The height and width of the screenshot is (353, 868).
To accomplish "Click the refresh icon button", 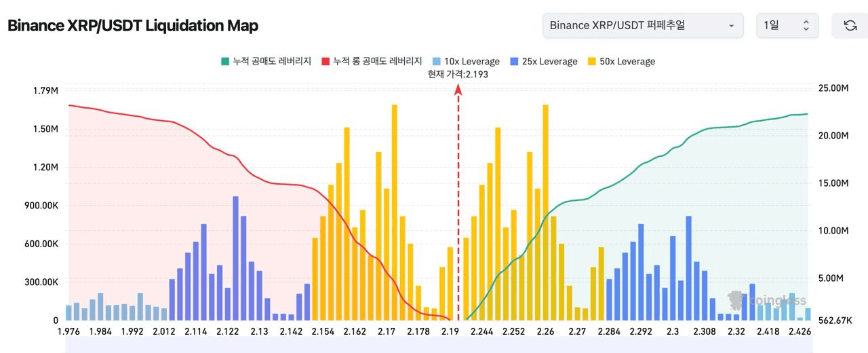I will point(850,25).
